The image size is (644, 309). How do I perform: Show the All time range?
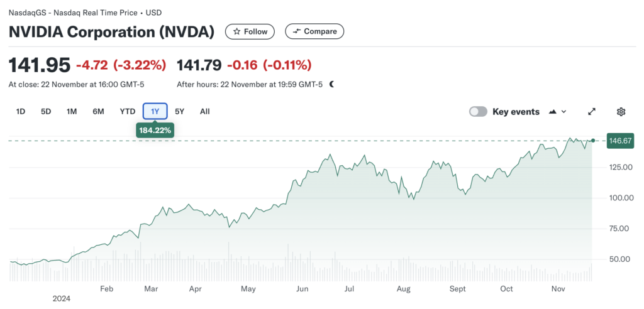[x=205, y=112]
